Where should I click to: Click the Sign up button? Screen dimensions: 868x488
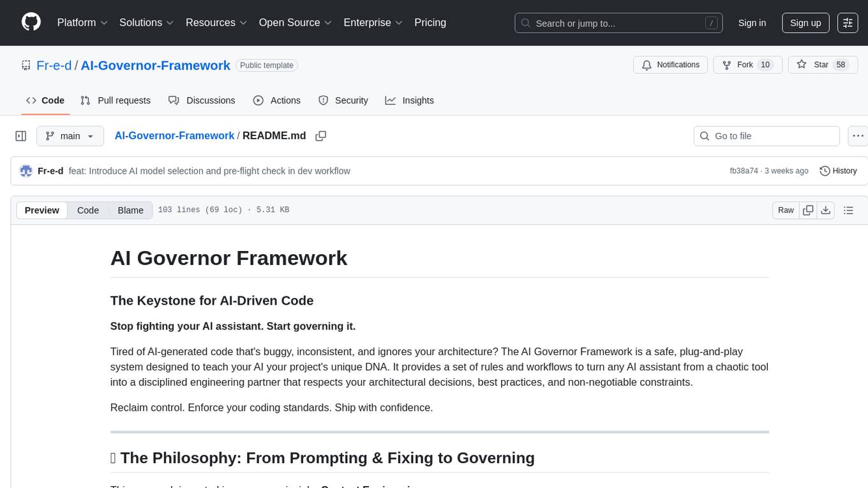805,23
